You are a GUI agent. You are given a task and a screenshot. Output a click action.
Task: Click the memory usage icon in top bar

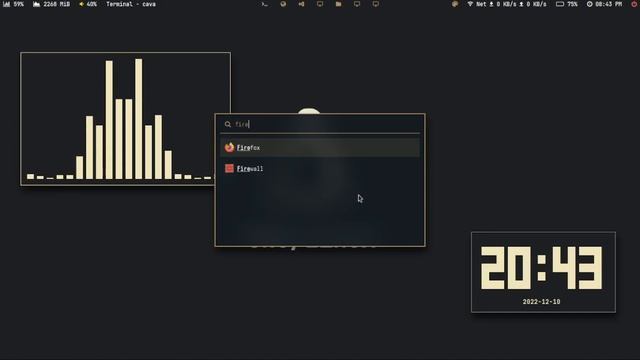(x=36, y=4)
